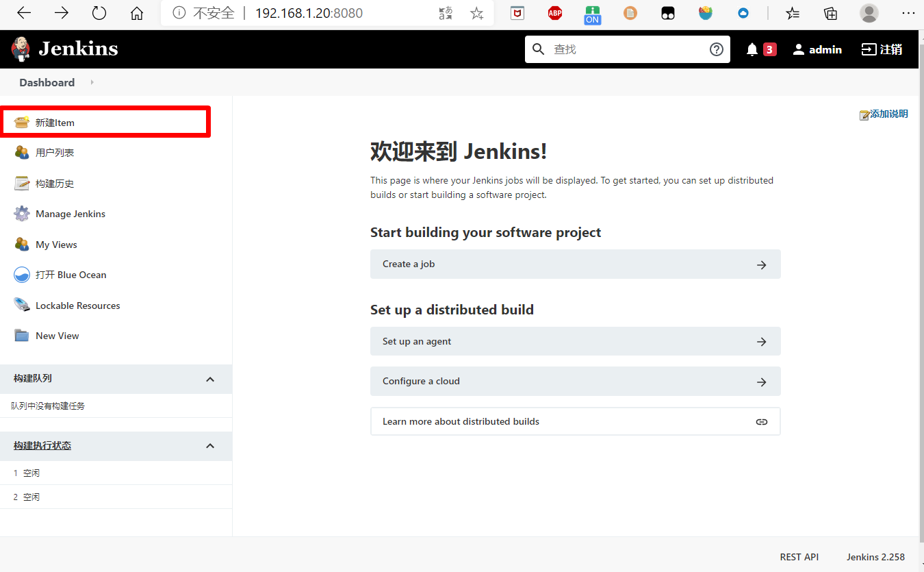The height and width of the screenshot is (572, 924).
Task: Open Manage Jenkins in sidebar
Action: (70, 214)
